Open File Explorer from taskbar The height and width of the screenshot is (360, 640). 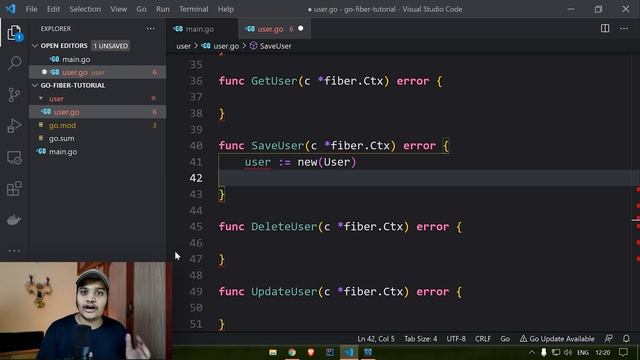[273, 352]
